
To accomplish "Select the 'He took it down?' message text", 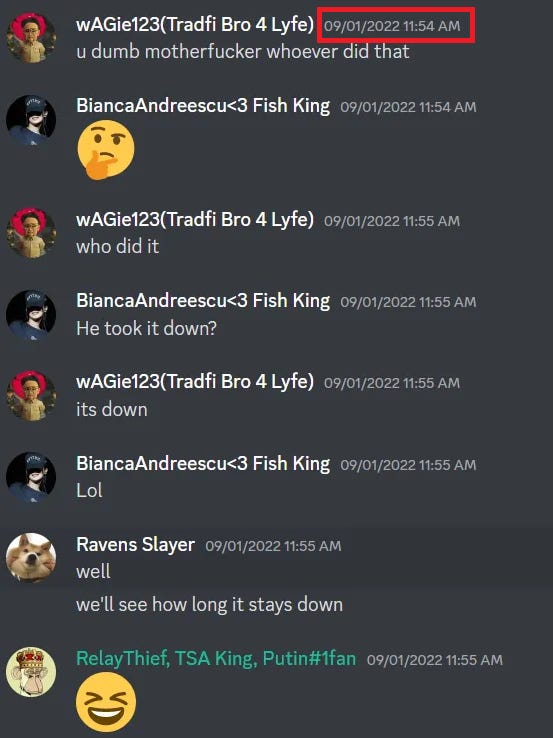I will pos(146,328).
